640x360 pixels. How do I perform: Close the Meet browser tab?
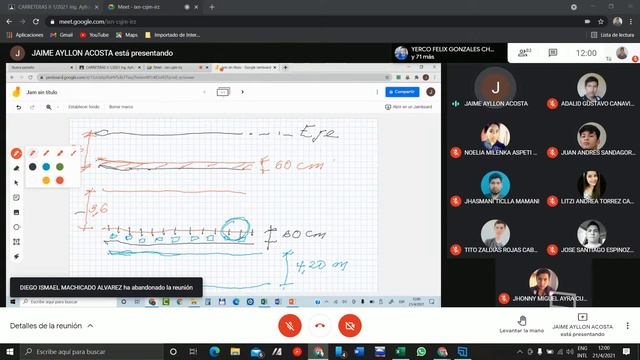click(x=196, y=7)
